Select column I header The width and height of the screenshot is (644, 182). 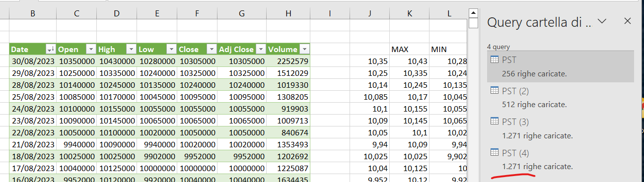tap(330, 14)
